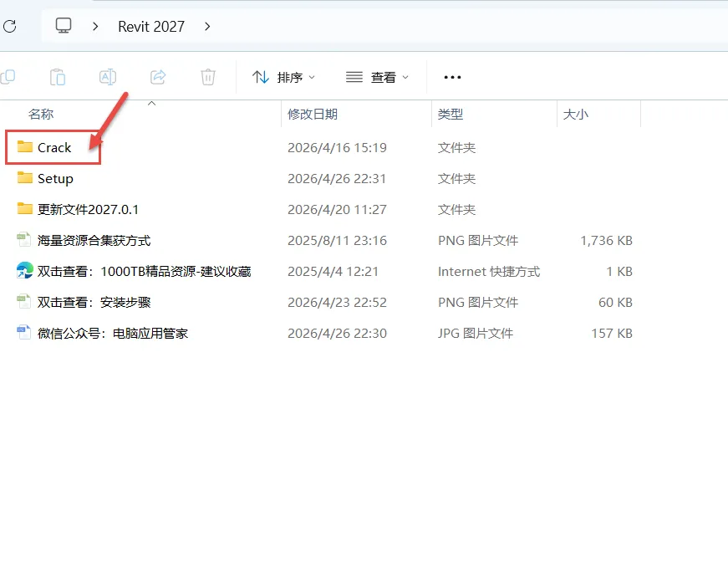Click the 安装步骤 PNG file icon
The image size is (728, 577).
click(x=23, y=302)
